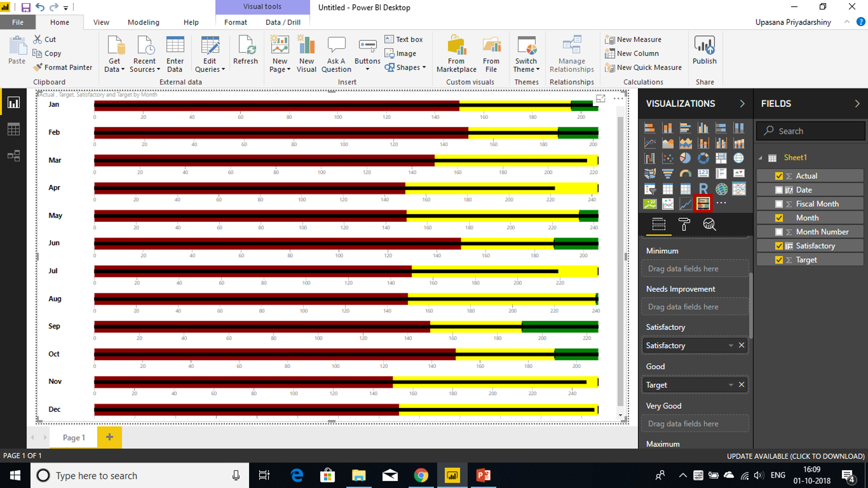Open the Format ribbon tab

(x=234, y=22)
